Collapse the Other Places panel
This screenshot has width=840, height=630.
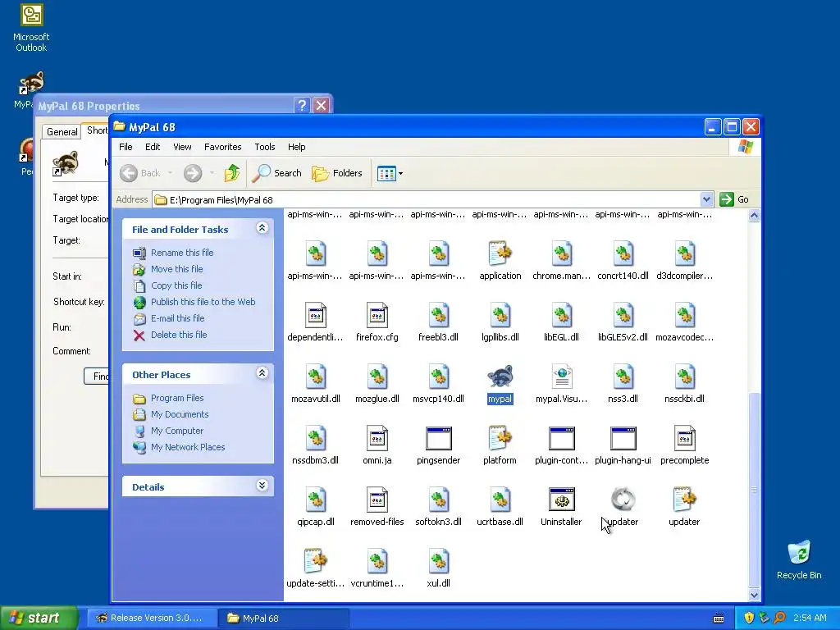[x=262, y=373]
